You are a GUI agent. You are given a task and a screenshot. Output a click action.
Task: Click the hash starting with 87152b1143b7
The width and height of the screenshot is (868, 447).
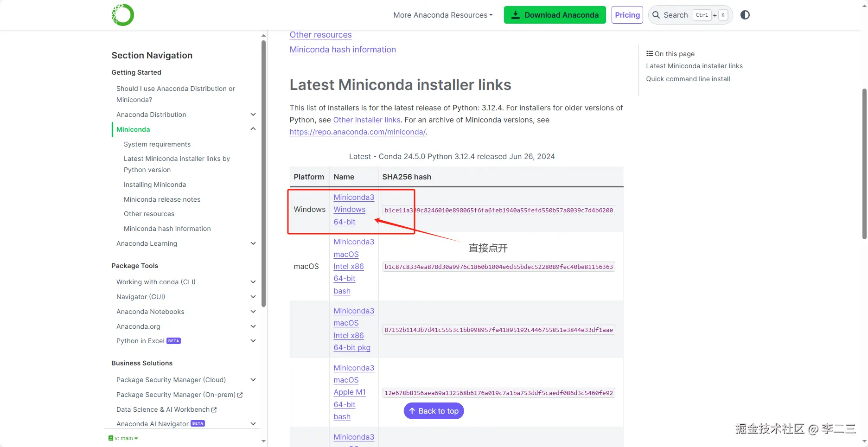(498, 330)
